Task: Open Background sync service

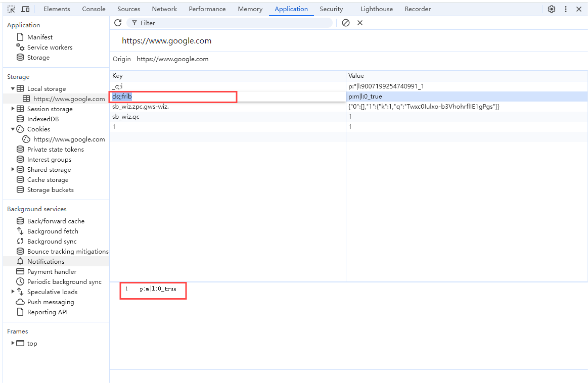Action: [x=52, y=242]
